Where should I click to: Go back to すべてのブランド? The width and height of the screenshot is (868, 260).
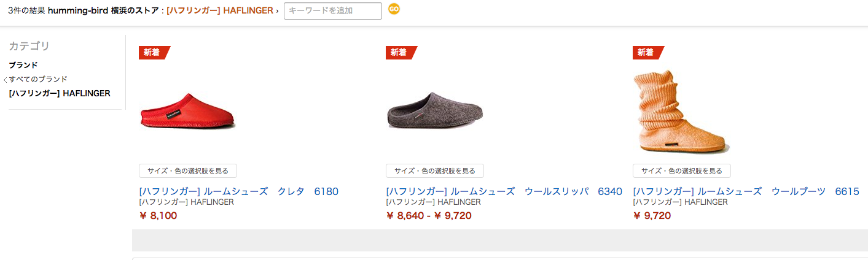pyautogui.click(x=38, y=79)
